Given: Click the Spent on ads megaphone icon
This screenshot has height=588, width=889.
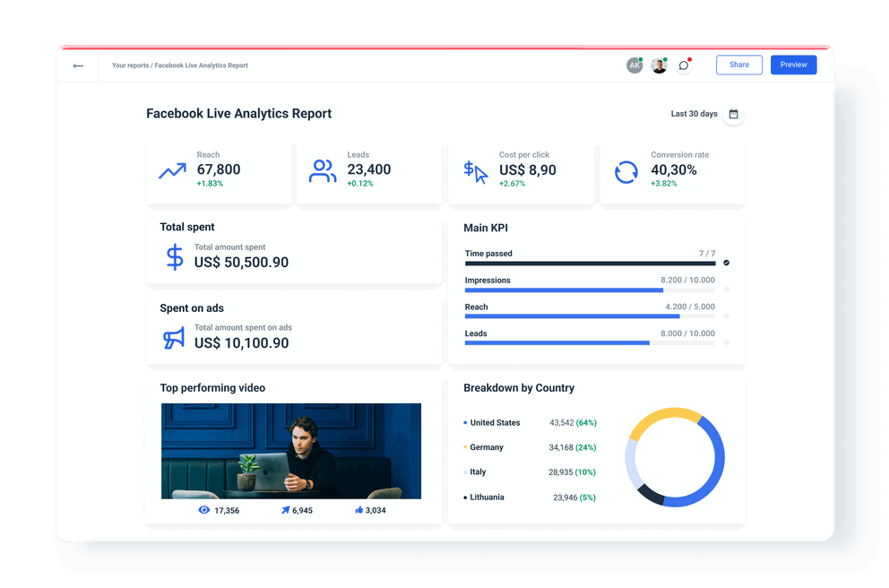Looking at the screenshot, I should click(x=174, y=337).
